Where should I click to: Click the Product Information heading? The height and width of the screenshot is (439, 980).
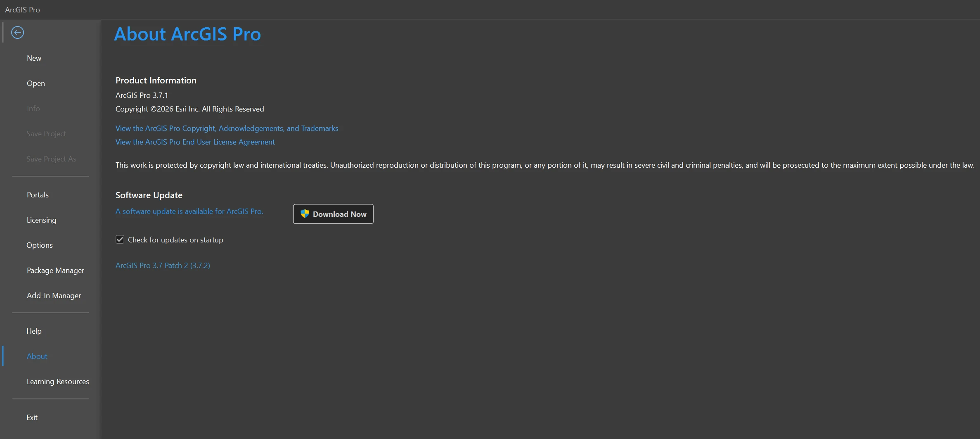(156, 81)
